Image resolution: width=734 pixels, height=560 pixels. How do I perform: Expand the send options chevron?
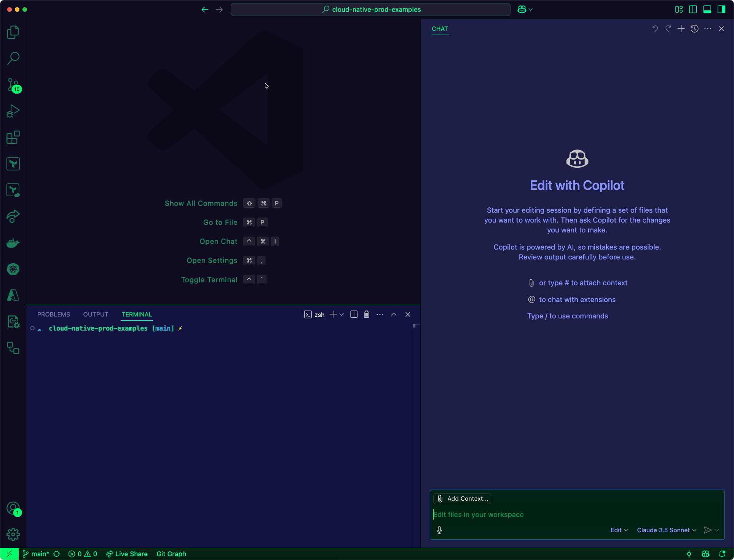[x=717, y=530]
